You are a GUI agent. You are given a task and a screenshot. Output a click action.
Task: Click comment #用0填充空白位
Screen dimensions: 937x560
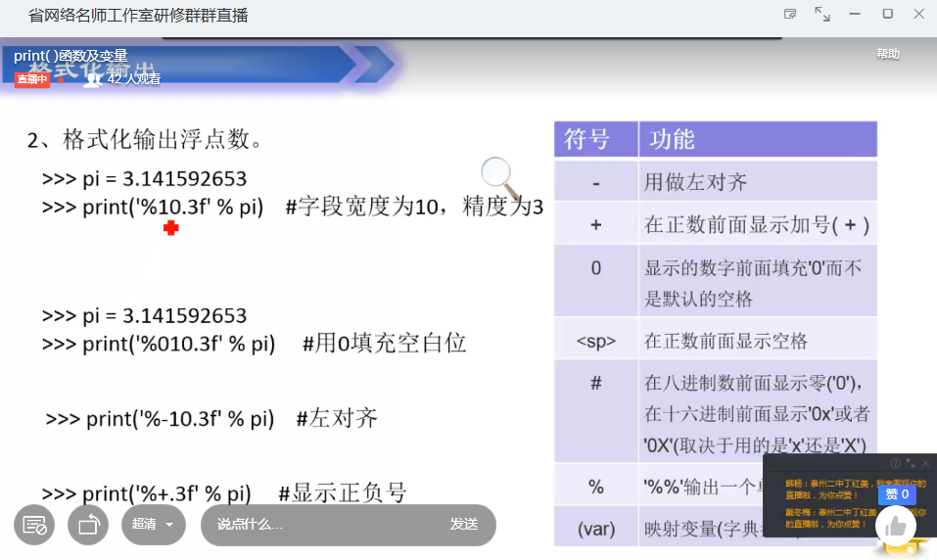(x=384, y=344)
